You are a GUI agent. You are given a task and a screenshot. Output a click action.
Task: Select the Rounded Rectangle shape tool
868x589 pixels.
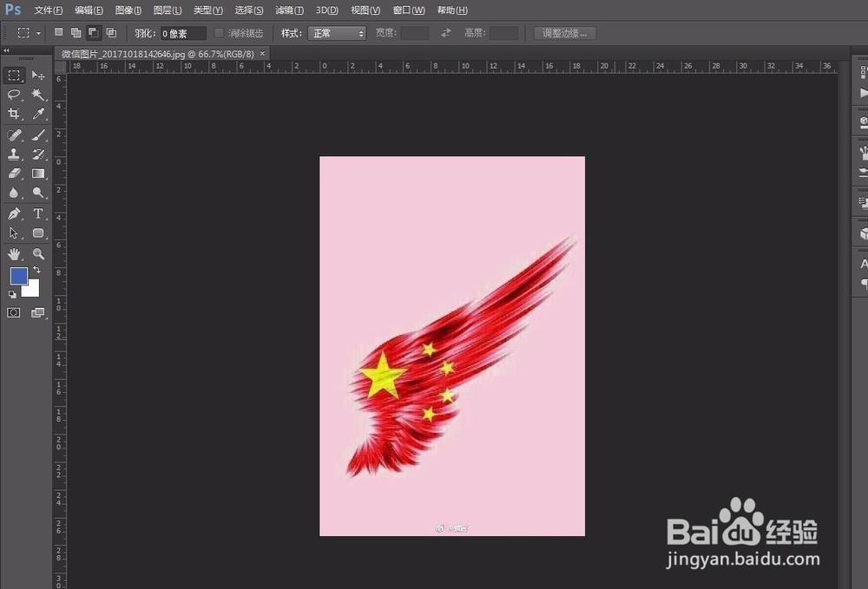[x=38, y=232]
